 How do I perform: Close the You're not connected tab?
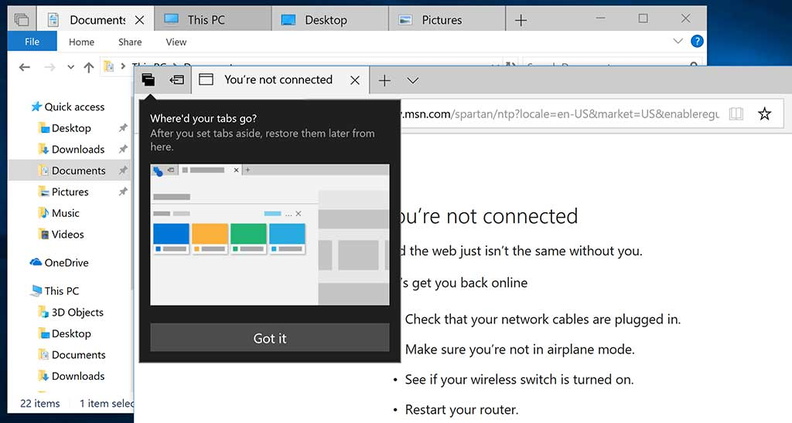pyautogui.click(x=355, y=80)
